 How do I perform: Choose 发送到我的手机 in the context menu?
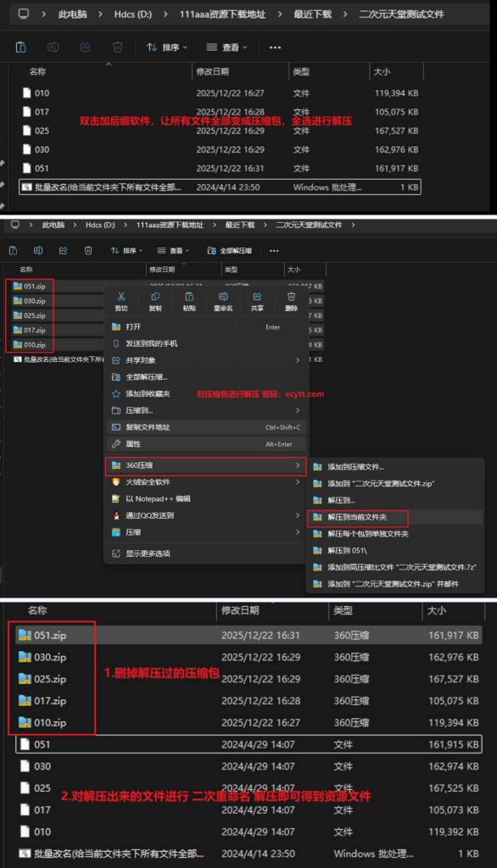(206, 344)
